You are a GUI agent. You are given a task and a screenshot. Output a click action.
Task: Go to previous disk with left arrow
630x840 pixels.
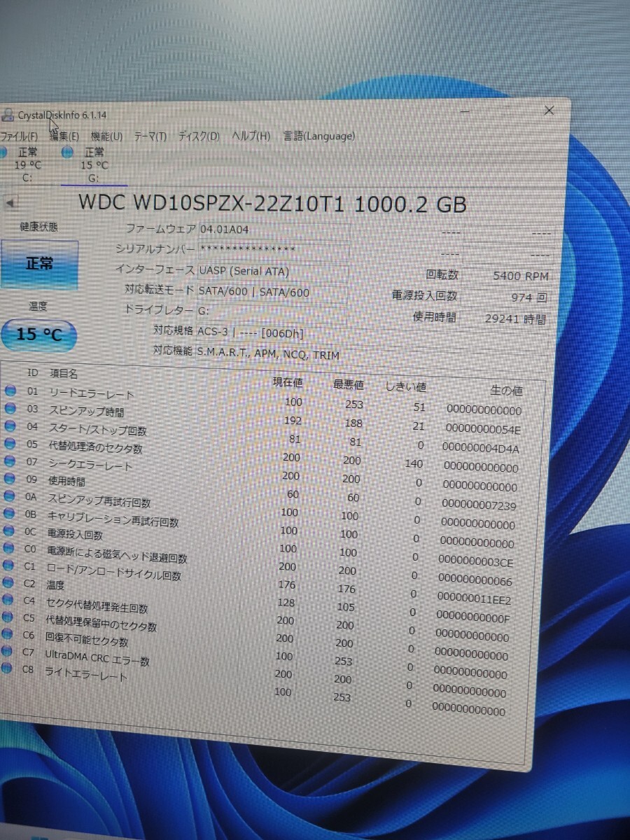pos(10,203)
